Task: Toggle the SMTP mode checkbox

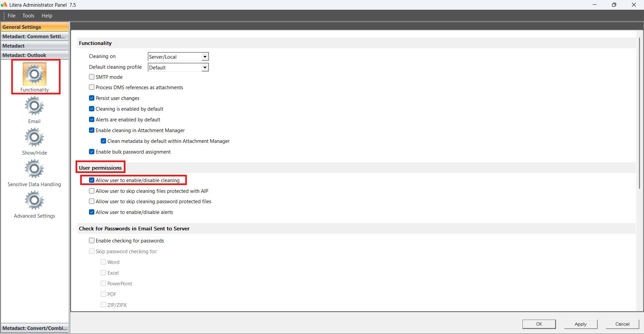Action: [x=92, y=77]
